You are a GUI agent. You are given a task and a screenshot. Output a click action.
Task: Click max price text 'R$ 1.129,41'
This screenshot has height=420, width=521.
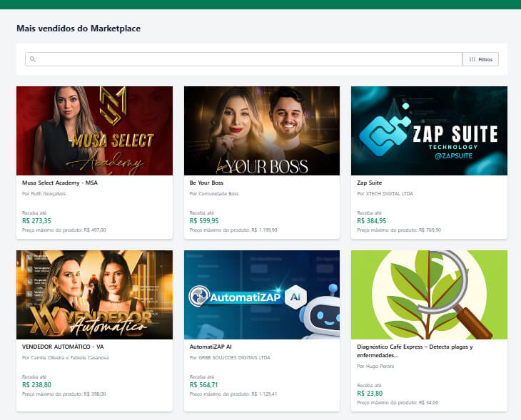point(264,394)
